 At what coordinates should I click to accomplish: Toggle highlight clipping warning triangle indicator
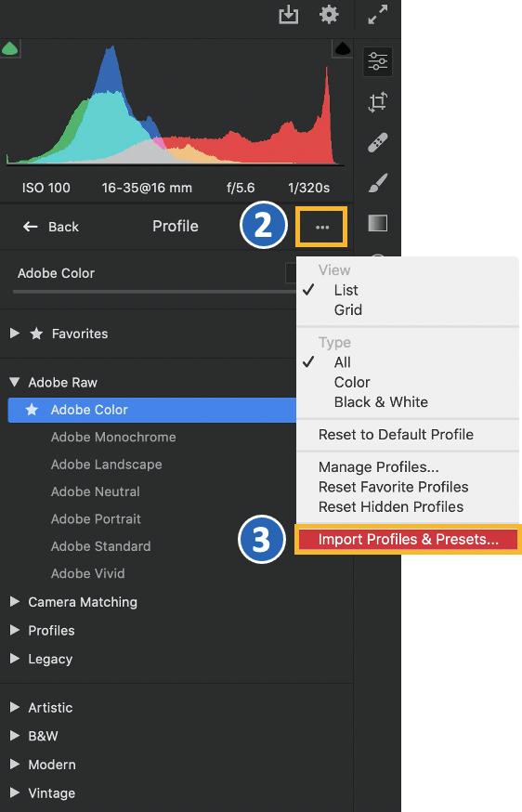[x=343, y=49]
